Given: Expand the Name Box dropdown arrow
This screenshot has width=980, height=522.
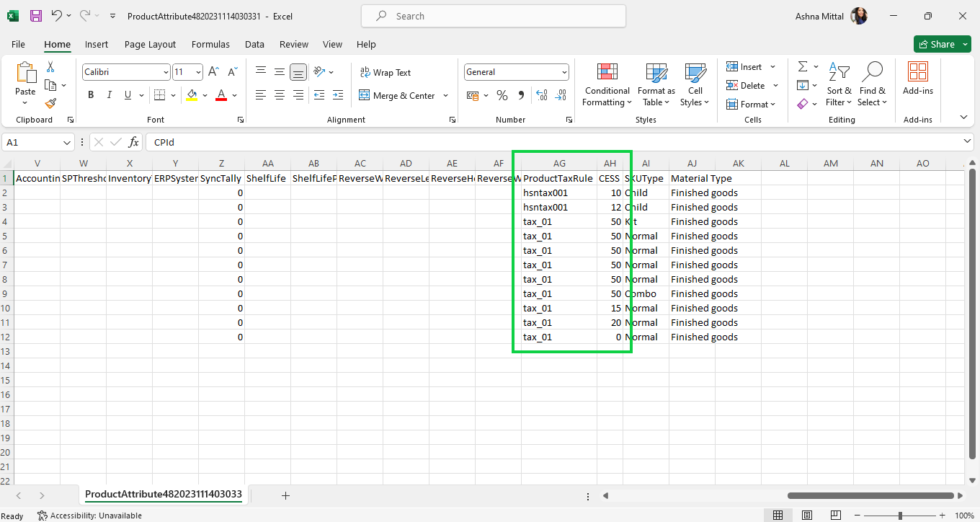Looking at the screenshot, I should tap(67, 143).
